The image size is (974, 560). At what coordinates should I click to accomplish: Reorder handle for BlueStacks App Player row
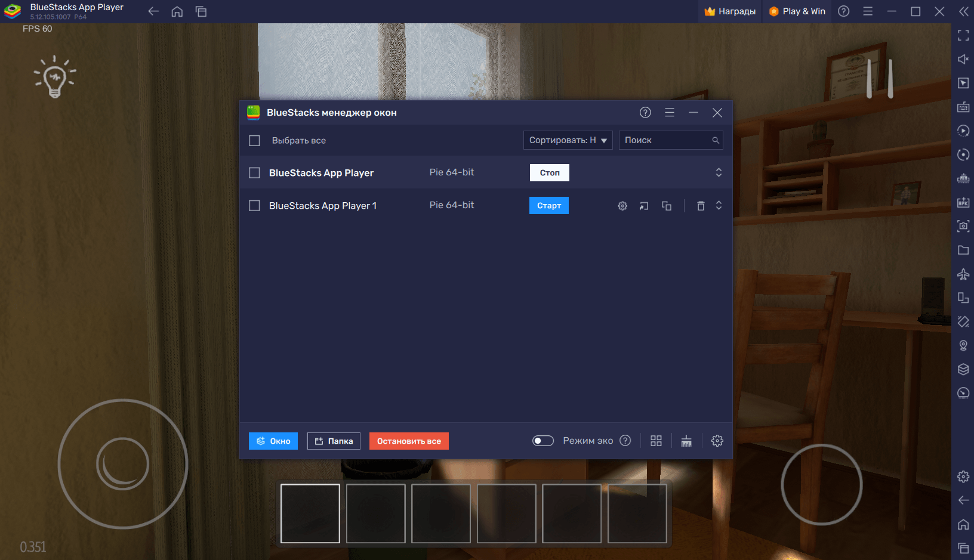tap(719, 172)
